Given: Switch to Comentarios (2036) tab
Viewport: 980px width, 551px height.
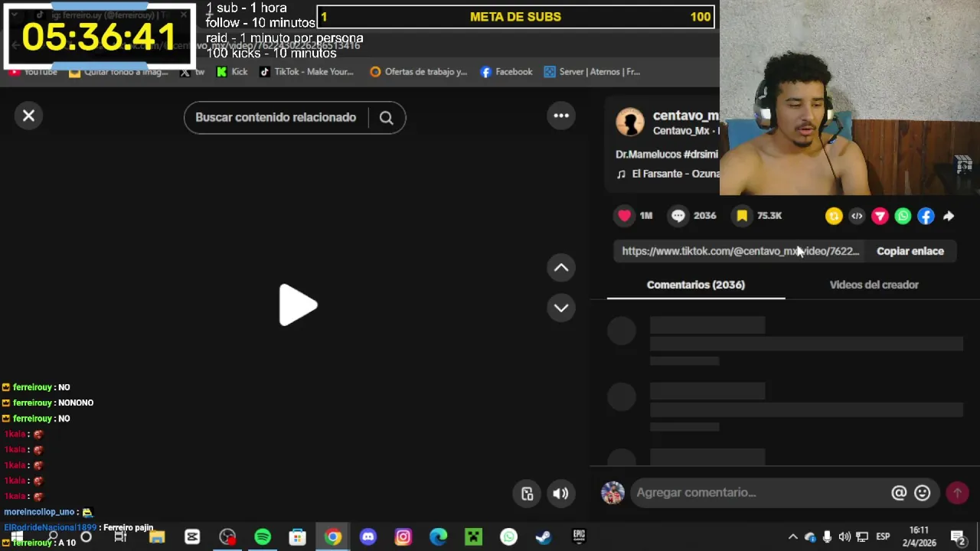Looking at the screenshot, I should tap(696, 285).
